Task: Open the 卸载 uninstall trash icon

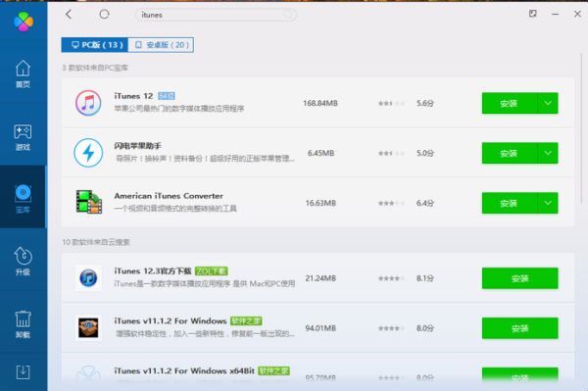Action: pos(23,324)
